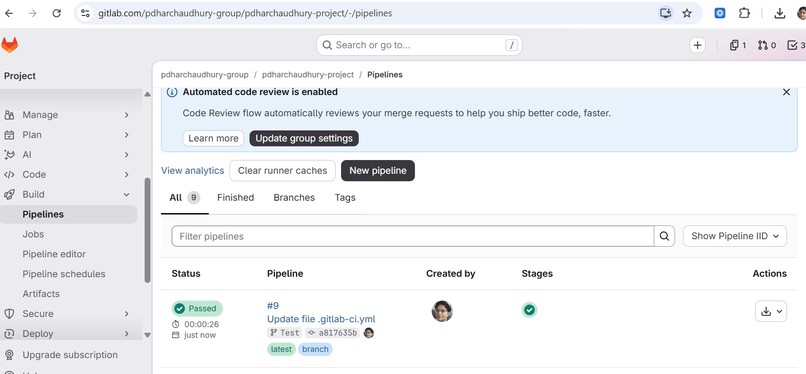
Task: Open download artifacts dropdown for pipeline #9
Action: click(771, 311)
